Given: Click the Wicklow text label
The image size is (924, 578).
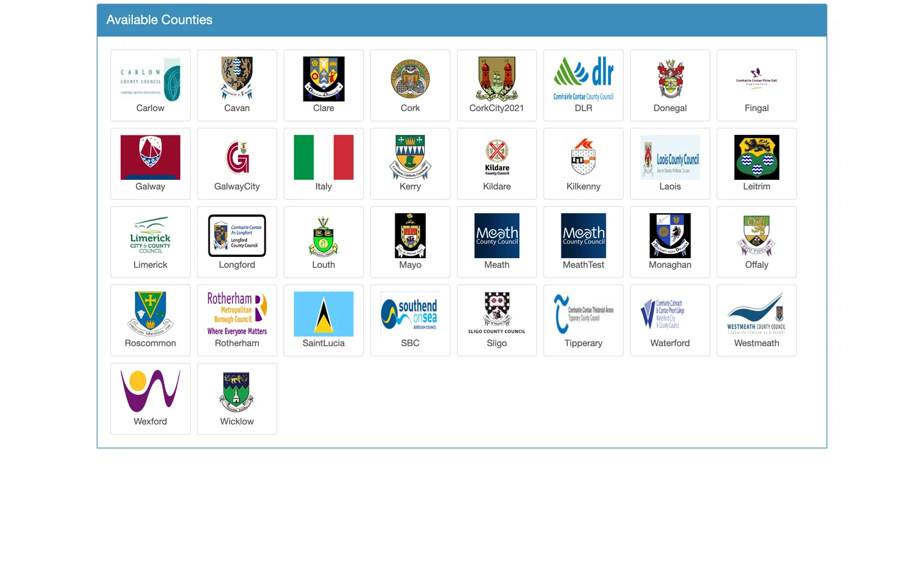Looking at the screenshot, I should tap(237, 421).
